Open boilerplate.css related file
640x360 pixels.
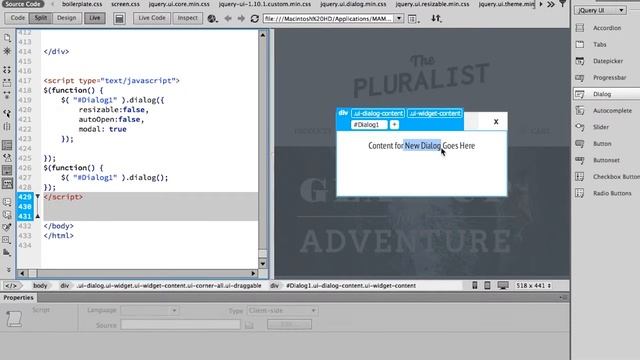(x=82, y=4)
